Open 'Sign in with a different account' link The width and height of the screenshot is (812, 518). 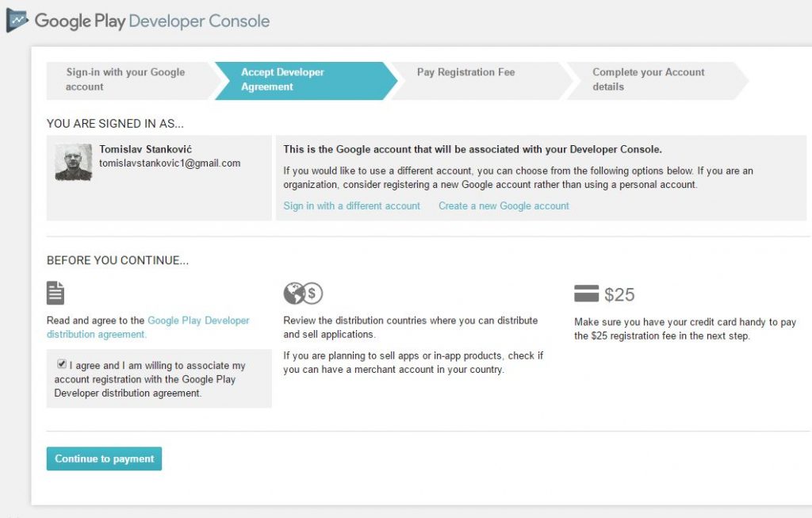351,205
